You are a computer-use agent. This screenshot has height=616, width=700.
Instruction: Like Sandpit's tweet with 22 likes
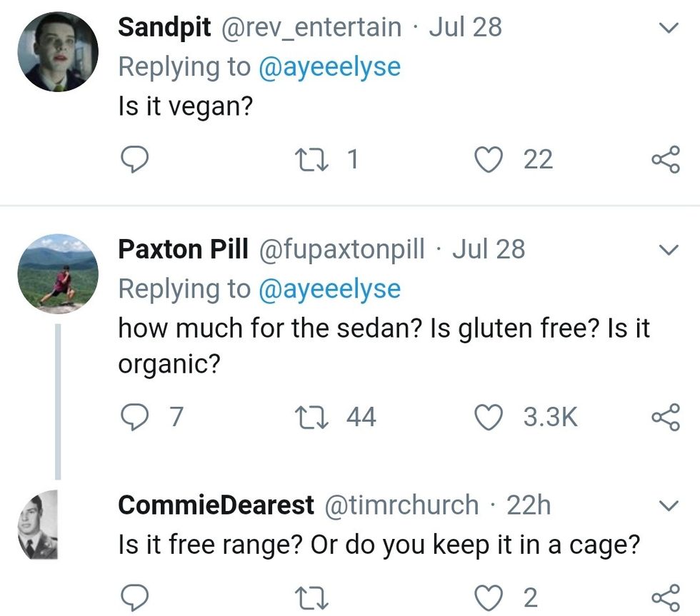[489, 159]
